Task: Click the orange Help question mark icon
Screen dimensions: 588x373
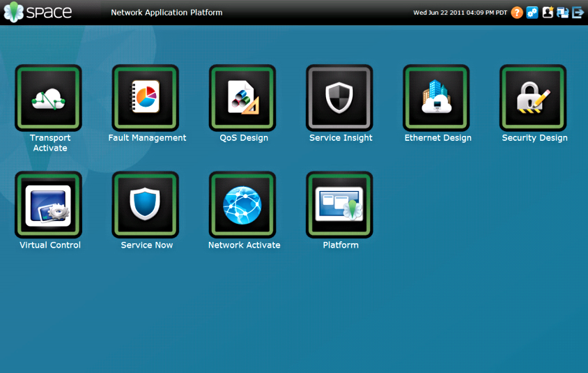Action: [x=517, y=13]
